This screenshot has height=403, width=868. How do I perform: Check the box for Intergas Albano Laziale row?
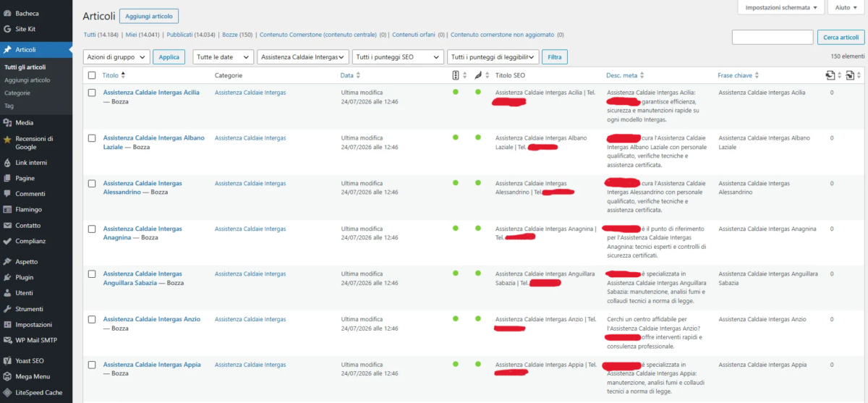pos(92,138)
